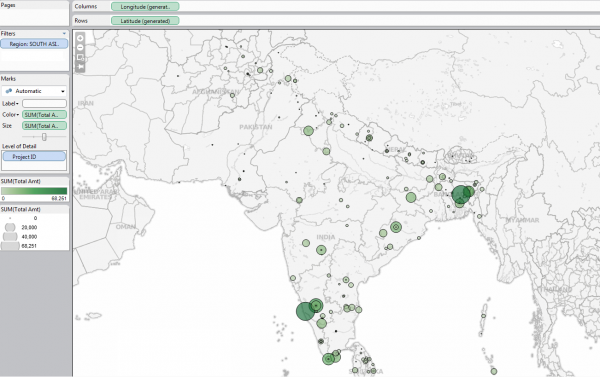Image resolution: width=600 pixels, height=377 pixels.
Task: Open the Filters shelf dropdown arrow
Action: coord(64,34)
